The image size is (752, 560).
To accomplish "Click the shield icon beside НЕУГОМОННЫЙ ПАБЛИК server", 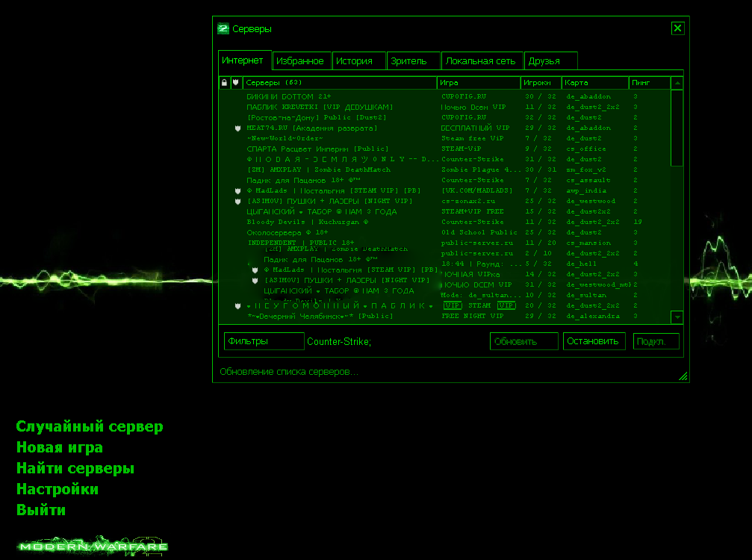I will pos(237,306).
